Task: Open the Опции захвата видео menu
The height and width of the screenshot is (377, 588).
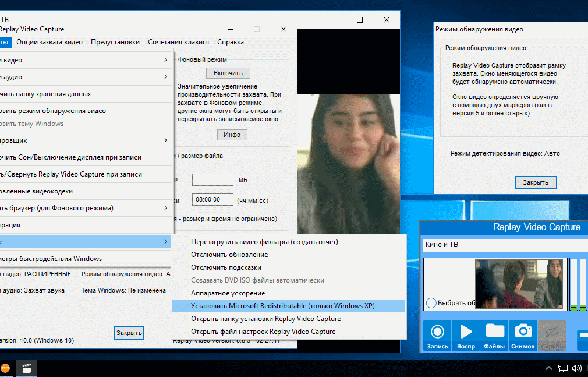Action: tap(49, 42)
